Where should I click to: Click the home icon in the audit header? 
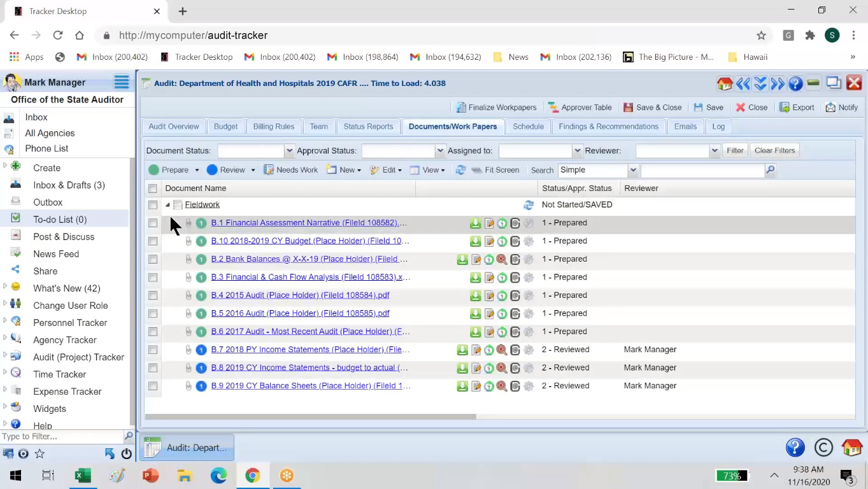pos(725,83)
